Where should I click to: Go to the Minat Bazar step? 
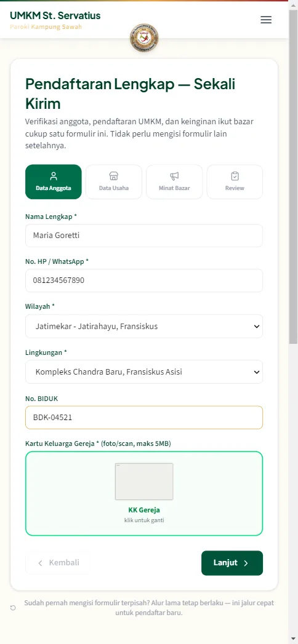coord(174,182)
